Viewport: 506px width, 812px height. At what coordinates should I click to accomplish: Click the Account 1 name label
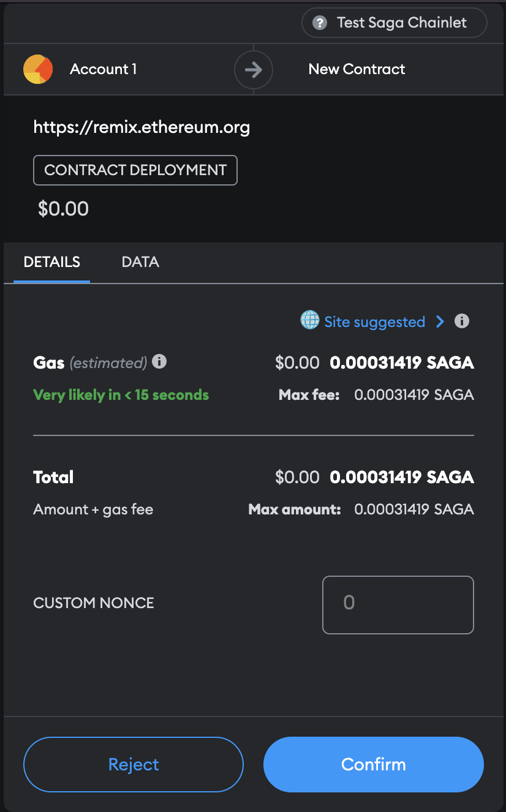click(x=103, y=69)
